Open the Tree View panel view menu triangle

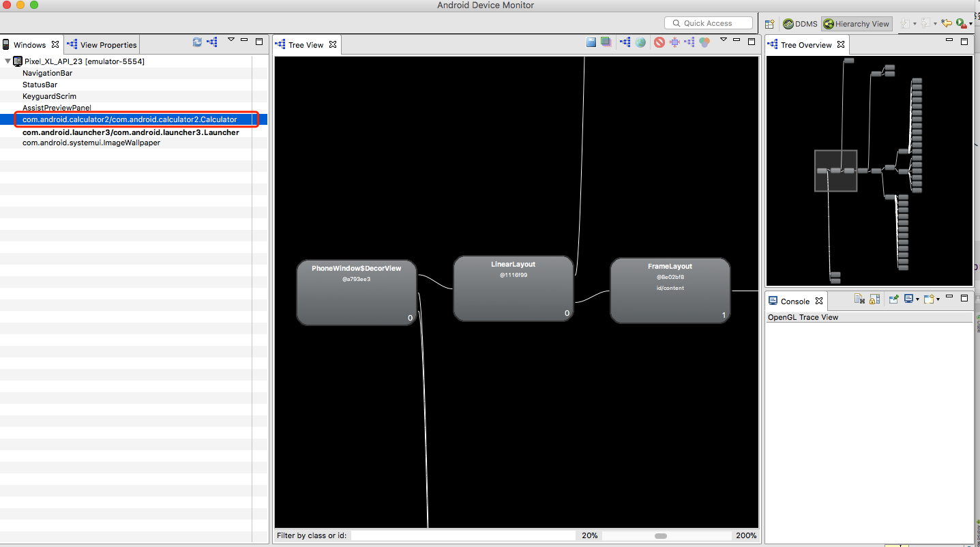tap(724, 40)
